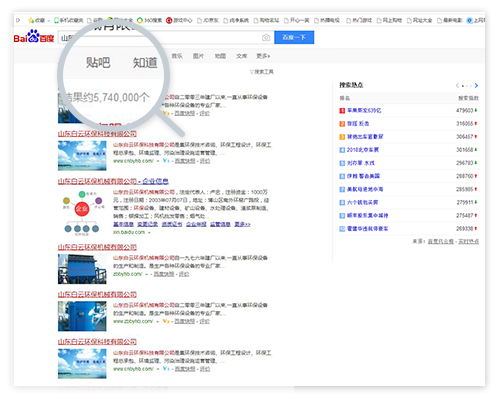Click thumbnail beside www.zbbyhb.com result
Image resolution: width=500 pixels, height=403 pixels.
tap(82, 316)
